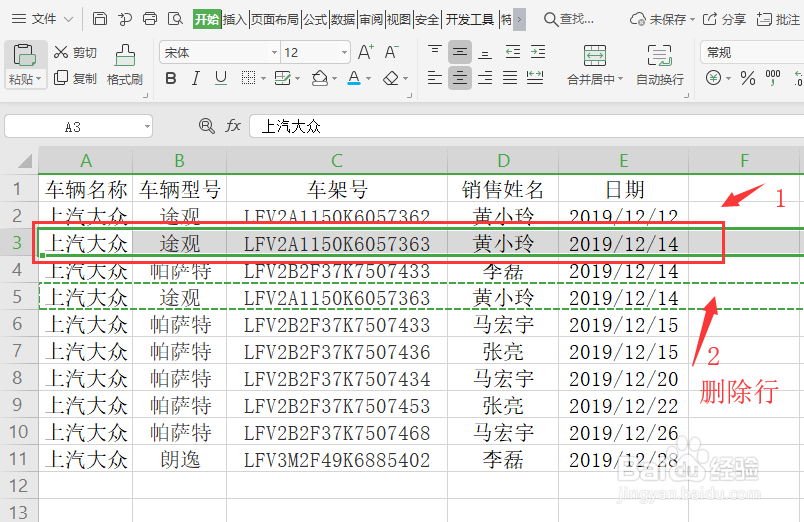Screen dimensions: 804x522
Task: Click the 未保存 (unsaved) cloud button
Action: click(x=661, y=19)
